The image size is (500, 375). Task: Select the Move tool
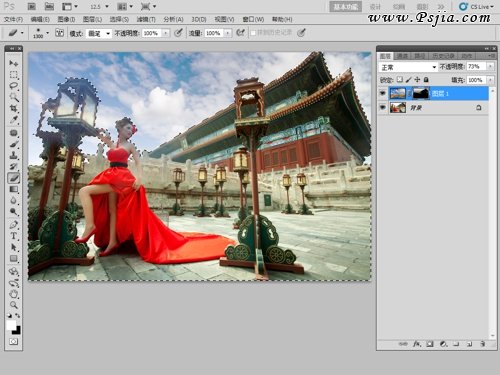tap(13, 63)
